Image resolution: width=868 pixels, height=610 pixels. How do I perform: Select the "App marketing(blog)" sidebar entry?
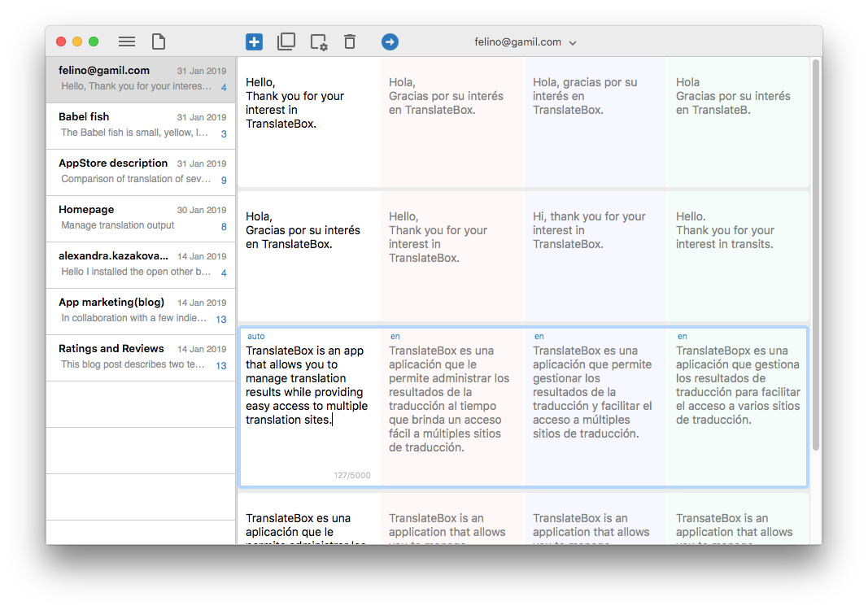[x=142, y=312]
